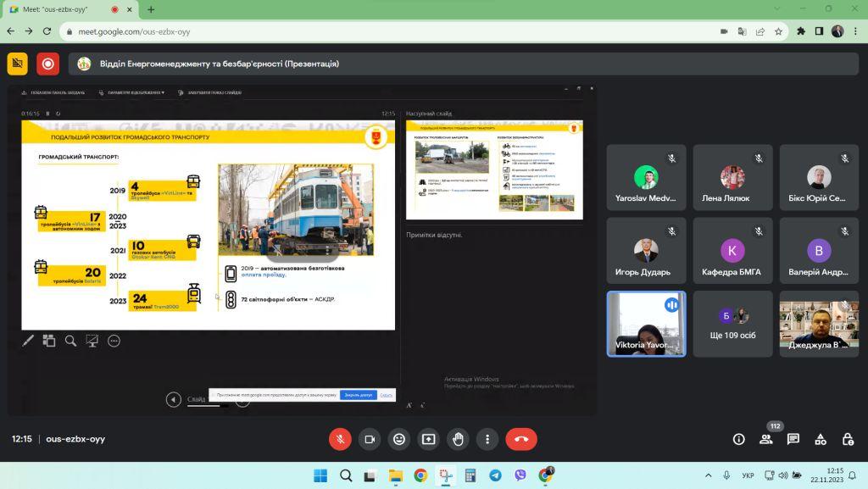Open meeting details info icon

tap(738, 439)
